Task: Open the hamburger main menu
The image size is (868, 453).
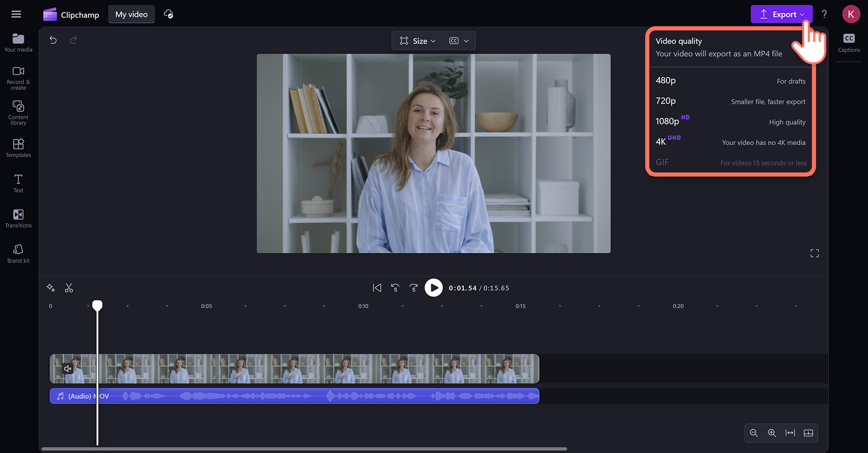Action: pos(16,14)
